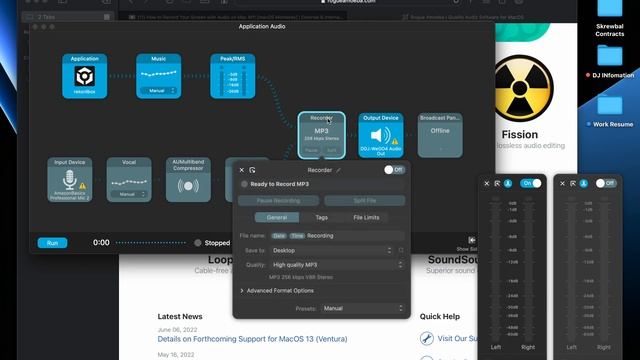Toggle the Recorder popover Off switch
The width and height of the screenshot is (640, 360).
click(x=394, y=170)
